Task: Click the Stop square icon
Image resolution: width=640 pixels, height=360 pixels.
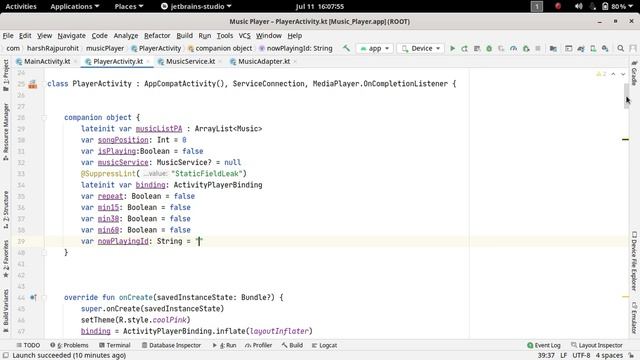Action: click(x=538, y=48)
